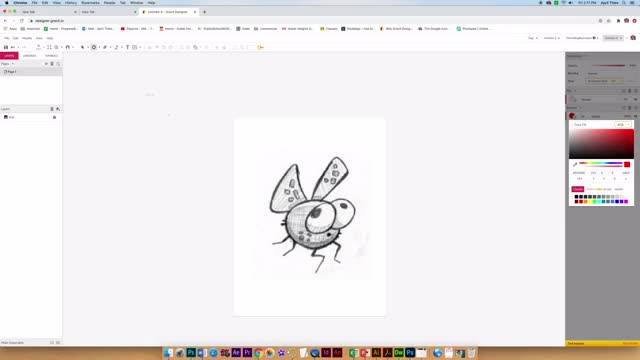This screenshot has height=360, width=640.
Task: Click the rainbow hue slider
Action: 600,163
